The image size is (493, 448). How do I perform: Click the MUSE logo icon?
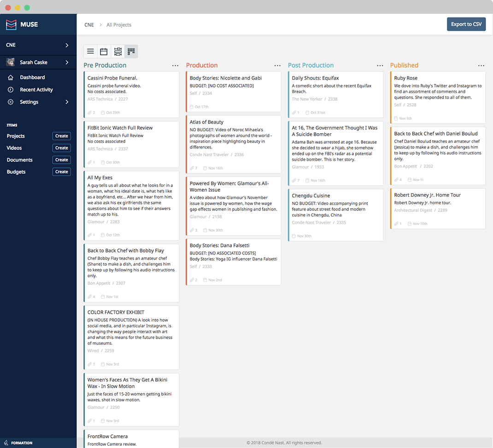[12, 24]
